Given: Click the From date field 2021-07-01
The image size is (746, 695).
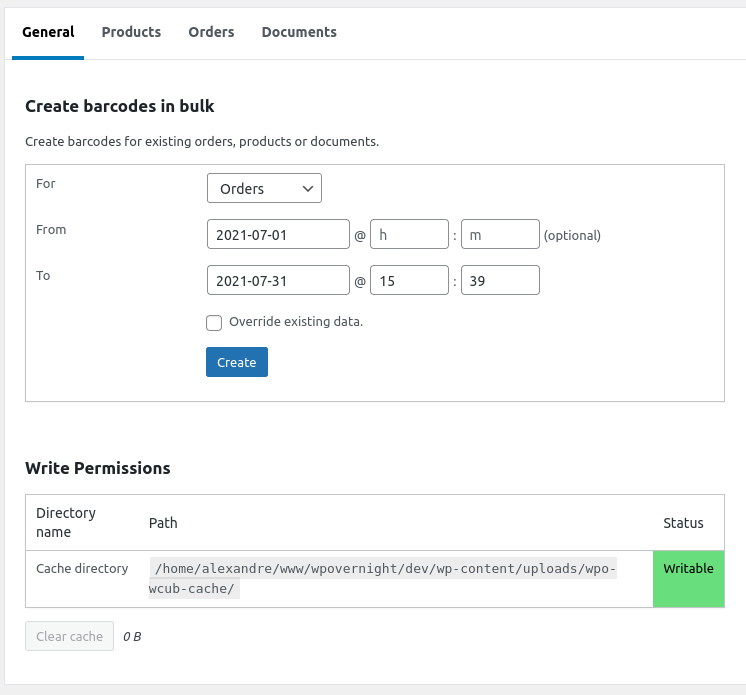Looking at the screenshot, I should 278,235.
